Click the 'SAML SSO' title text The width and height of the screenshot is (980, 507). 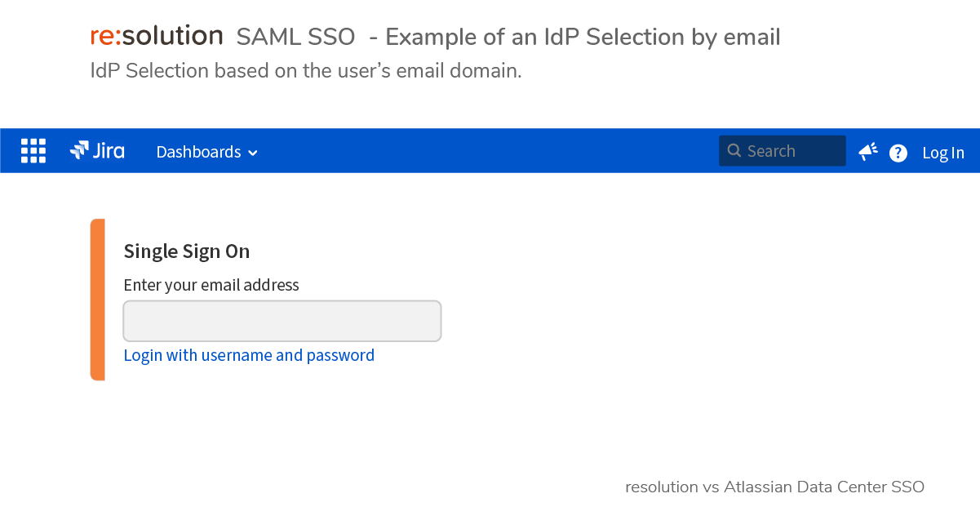point(296,37)
